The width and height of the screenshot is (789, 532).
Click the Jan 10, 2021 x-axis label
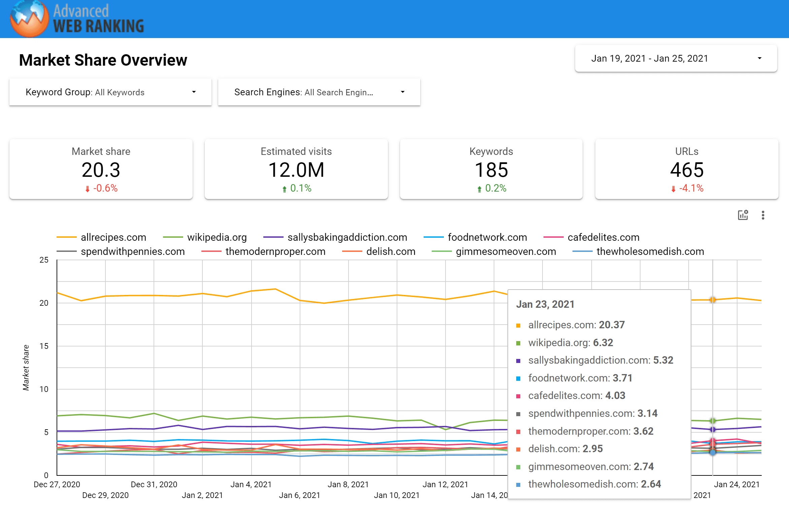point(397,495)
